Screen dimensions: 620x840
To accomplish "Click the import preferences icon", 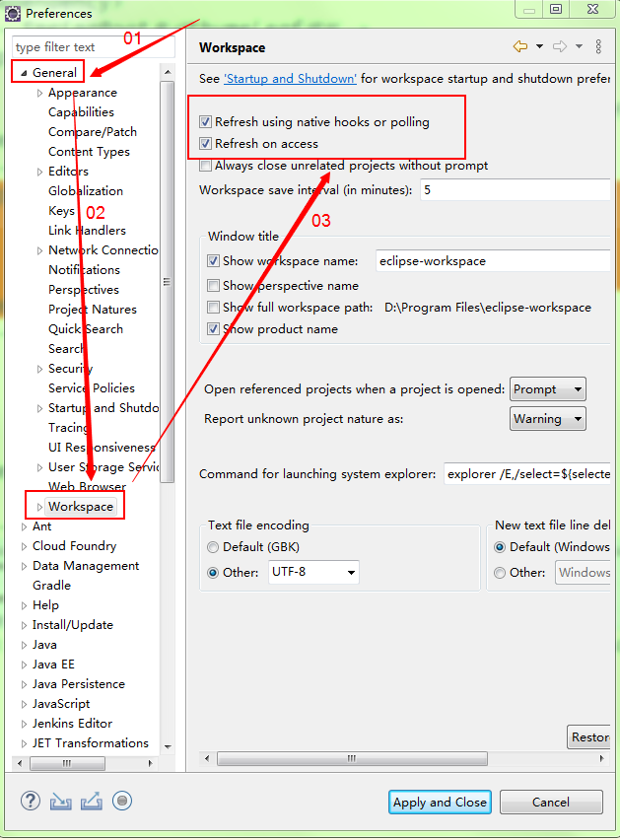I will 60,802.
